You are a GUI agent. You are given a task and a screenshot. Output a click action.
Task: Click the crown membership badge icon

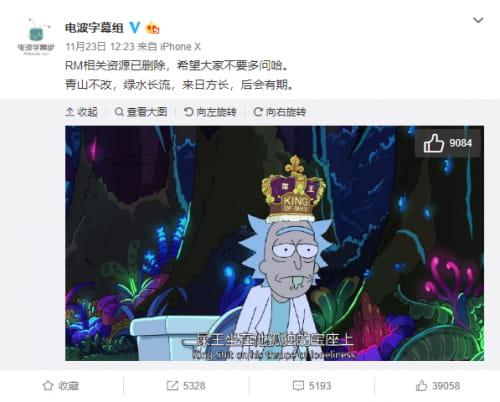[153, 28]
